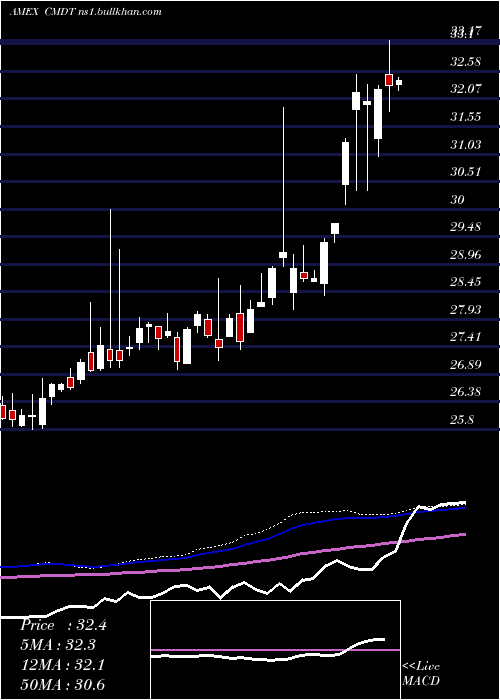Screen dimensions: 500x700
Task: Click the '<<Live MACD' label
Action: tap(421, 674)
